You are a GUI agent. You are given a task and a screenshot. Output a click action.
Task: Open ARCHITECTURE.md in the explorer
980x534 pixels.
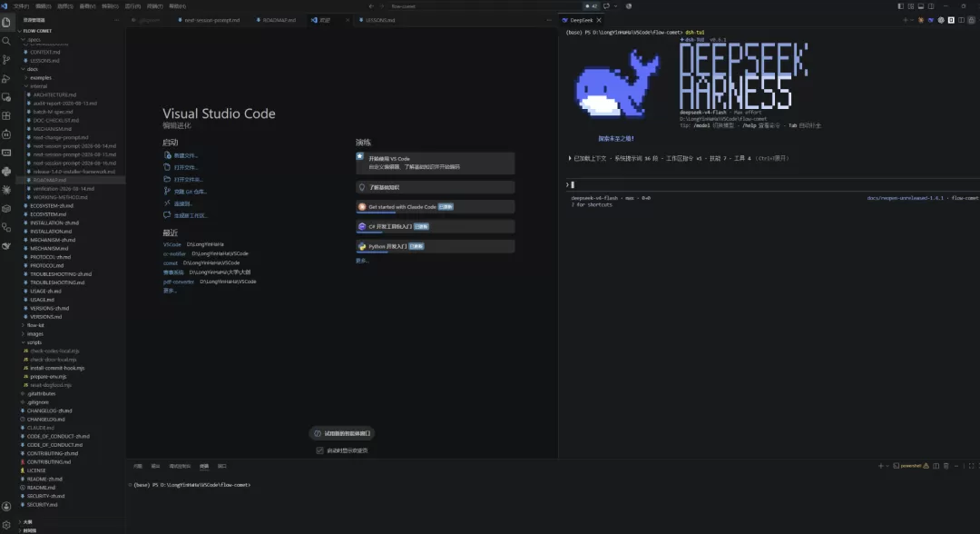(54, 95)
